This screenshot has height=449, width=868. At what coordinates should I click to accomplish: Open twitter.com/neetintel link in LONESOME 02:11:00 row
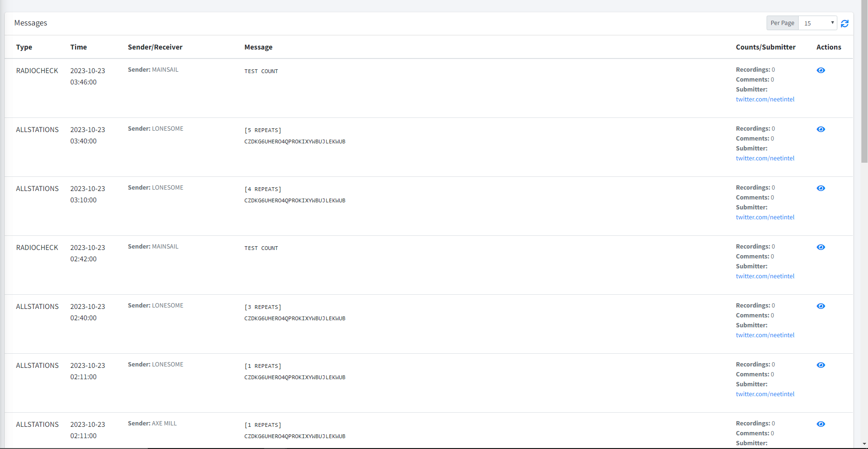(x=765, y=394)
